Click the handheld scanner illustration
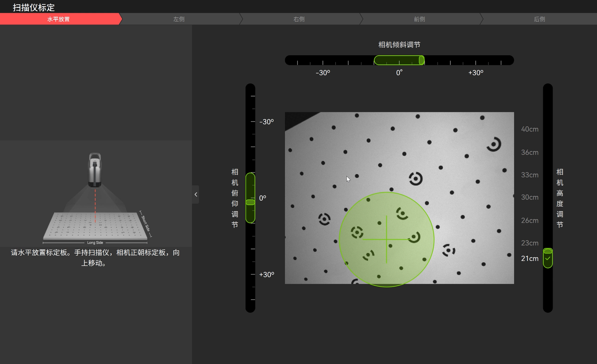Image resolution: width=597 pixels, height=364 pixels. coord(95,170)
